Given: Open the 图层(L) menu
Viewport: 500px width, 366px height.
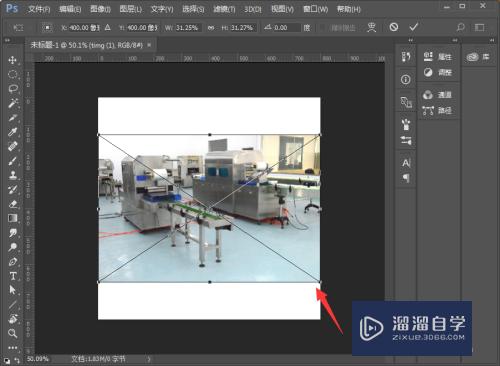Looking at the screenshot, I should (x=131, y=9).
